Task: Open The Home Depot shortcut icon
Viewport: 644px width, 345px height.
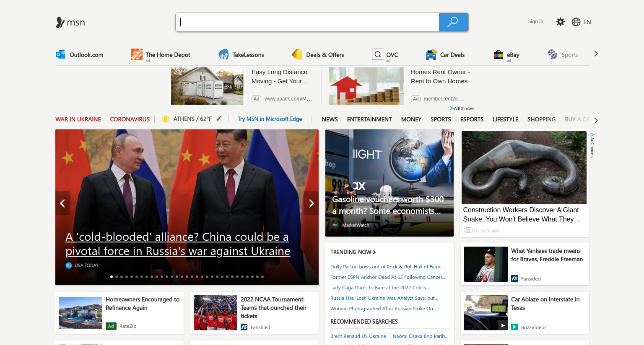Action: [137, 54]
